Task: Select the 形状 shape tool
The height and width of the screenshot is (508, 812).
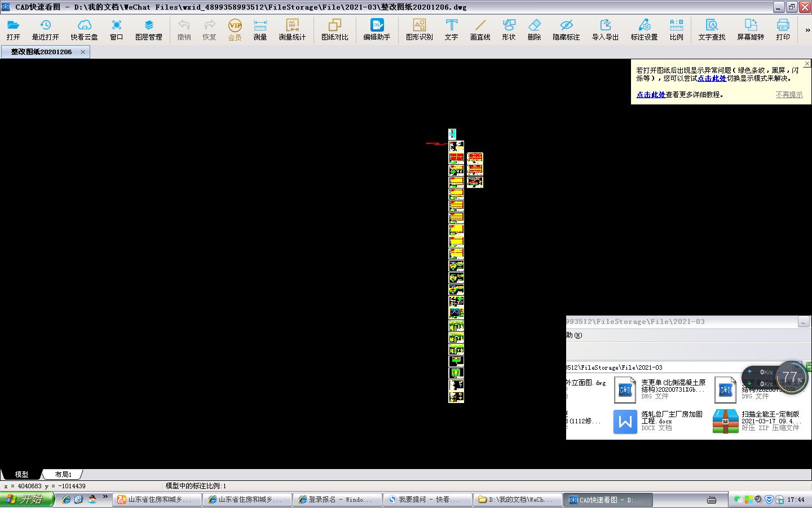Action: [x=509, y=29]
